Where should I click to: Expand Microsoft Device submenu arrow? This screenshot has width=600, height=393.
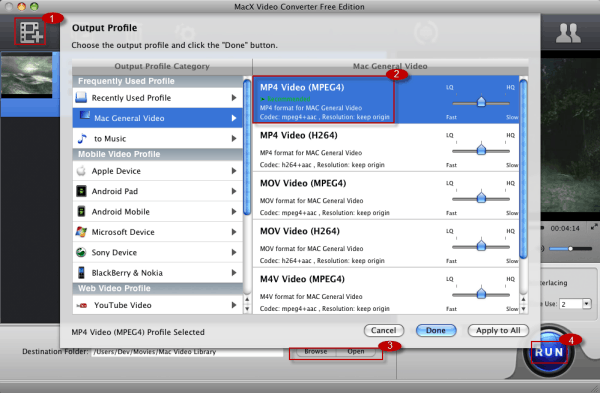pos(234,232)
